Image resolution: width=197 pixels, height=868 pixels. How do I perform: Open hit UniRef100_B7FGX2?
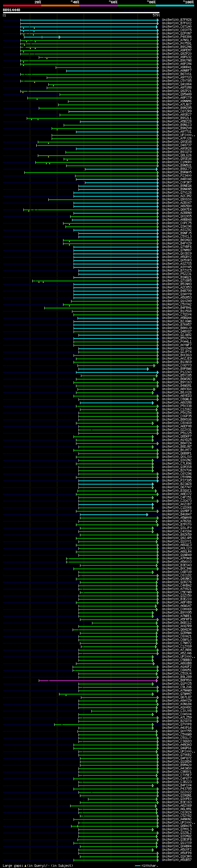tap(176, 23)
